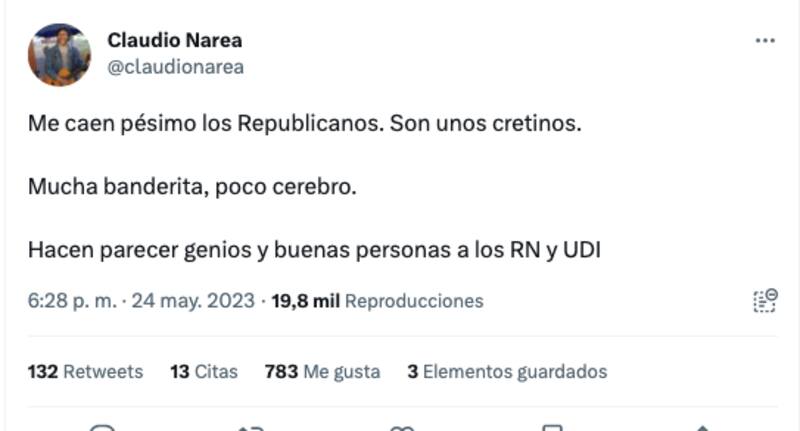The width and height of the screenshot is (800, 431).
Task: Show the list of 132 Retweets
Action: coord(86,372)
